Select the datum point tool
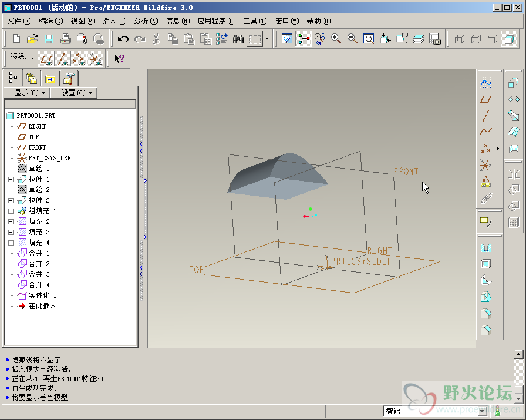Image resolution: width=526 pixels, height=420 pixels. 485,148
